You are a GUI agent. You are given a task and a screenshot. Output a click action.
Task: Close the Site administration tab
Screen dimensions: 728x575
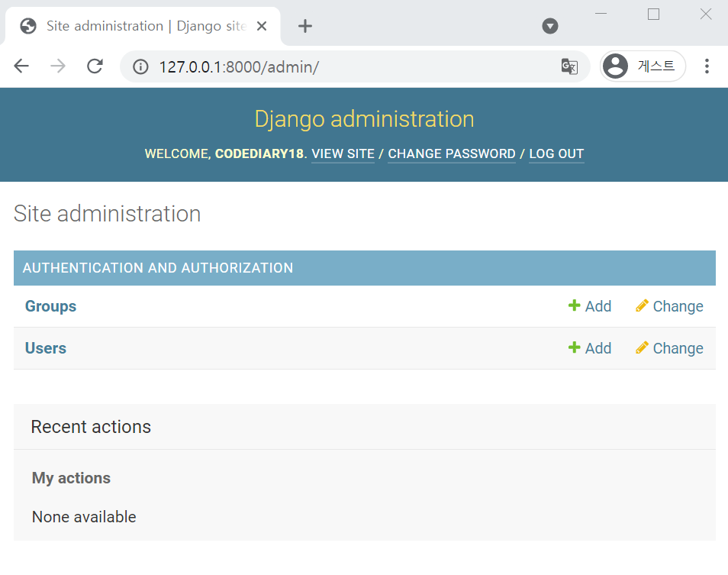pyautogui.click(x=262, y=26)
